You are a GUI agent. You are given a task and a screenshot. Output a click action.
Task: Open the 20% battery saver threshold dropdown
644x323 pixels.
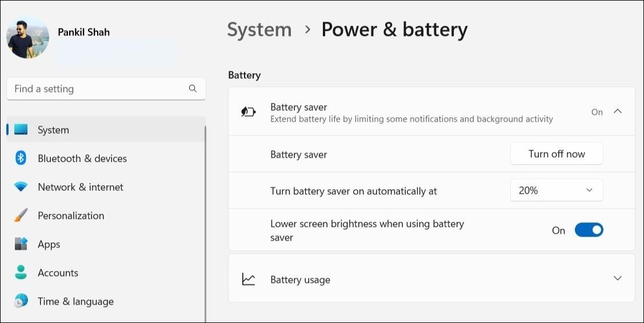[x=556, y=190]
